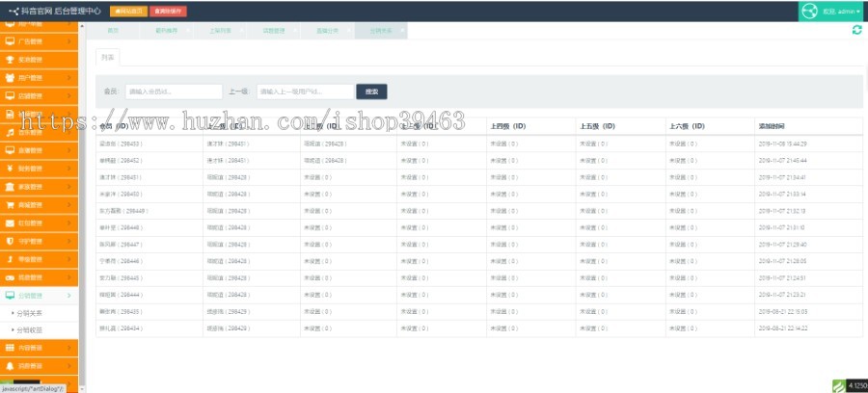
Task: Click the file document icon in sidebar
Action: pos(10,114)
